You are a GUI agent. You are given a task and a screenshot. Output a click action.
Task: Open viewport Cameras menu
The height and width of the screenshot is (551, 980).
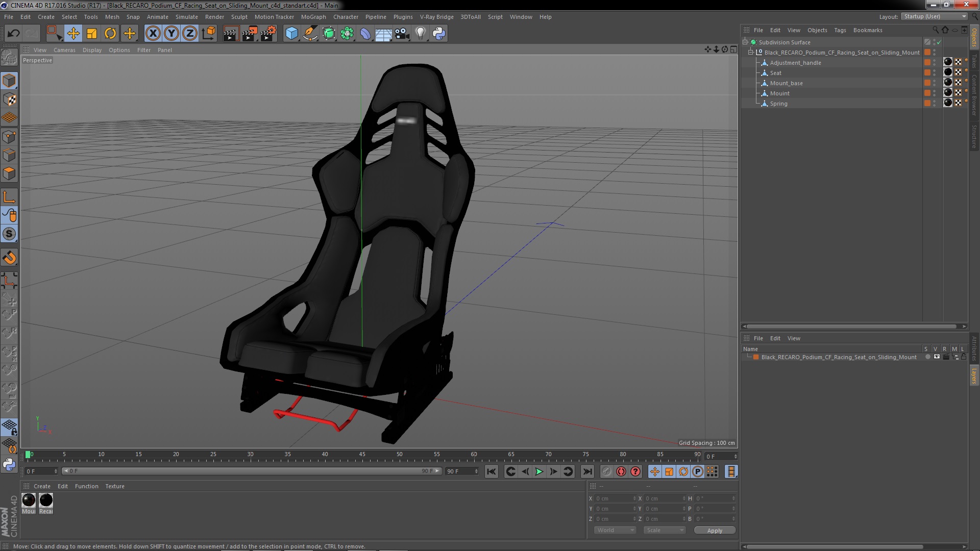64,50
